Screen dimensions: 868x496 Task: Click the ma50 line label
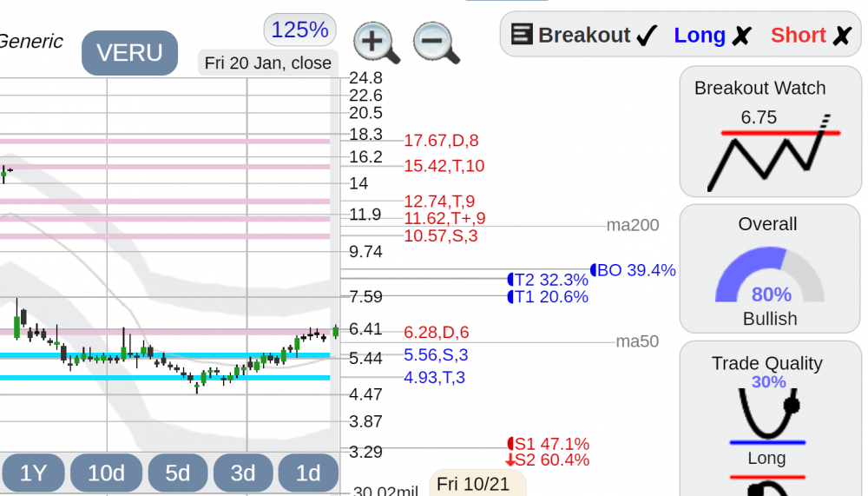pos(637,341)
